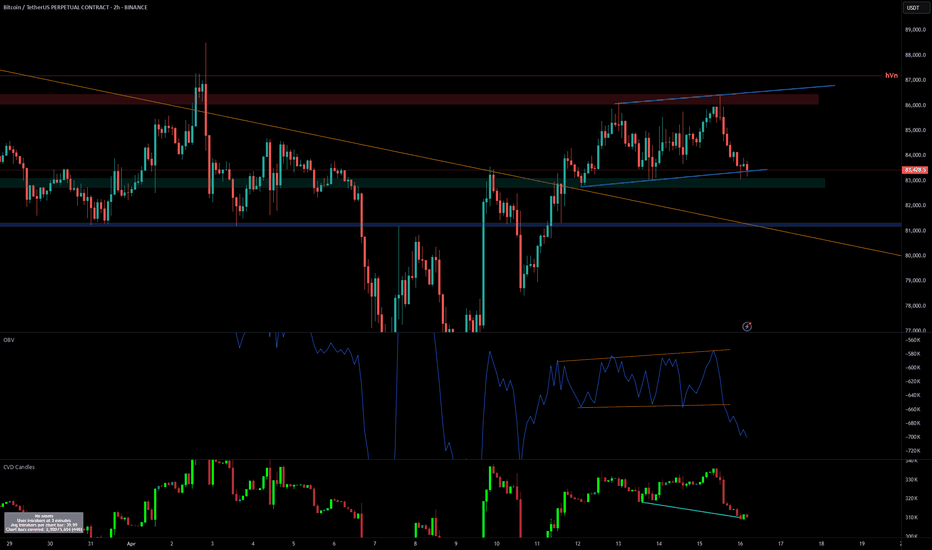This screenshot has width=932, height=550.
Task: Select the upper orange line in OBV pane
Action: point(643,356)
